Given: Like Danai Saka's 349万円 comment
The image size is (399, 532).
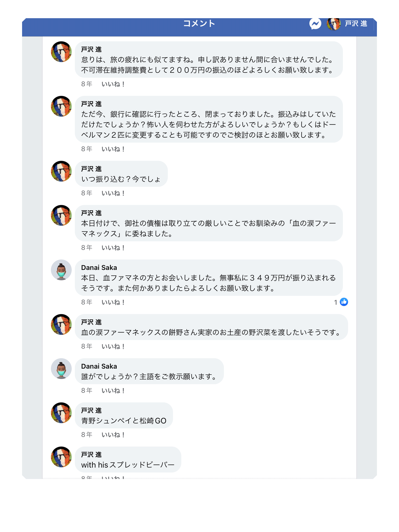Looking at the screenshot, I should pos(113,302).
